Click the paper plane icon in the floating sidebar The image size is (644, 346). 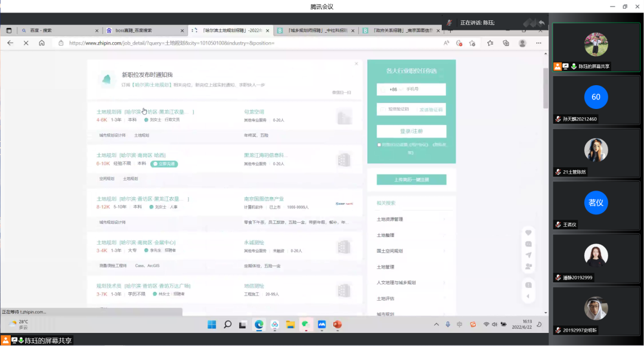click(x=528, y=255)
